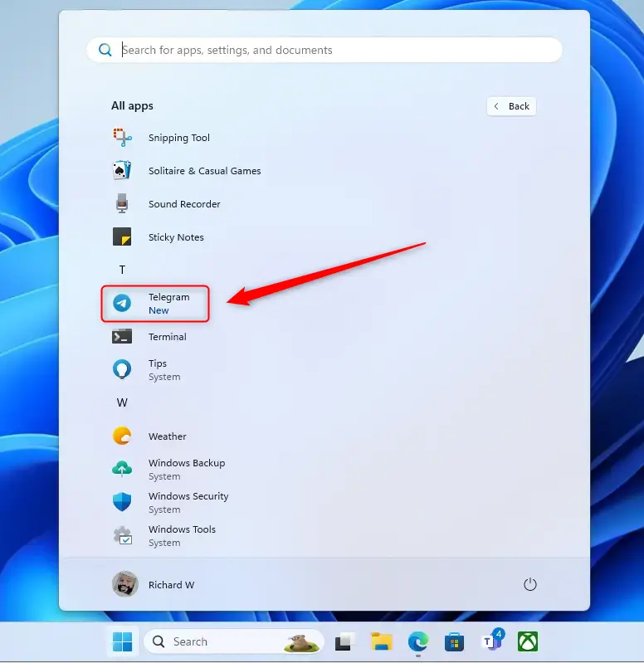Viewport: 644px width, 663px height.
Task: Select the Sticky Notes label
Action: [x=176, y=237]
